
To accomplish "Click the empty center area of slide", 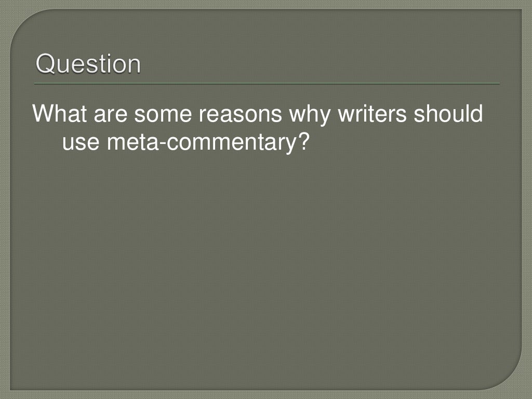I will 266,249.
